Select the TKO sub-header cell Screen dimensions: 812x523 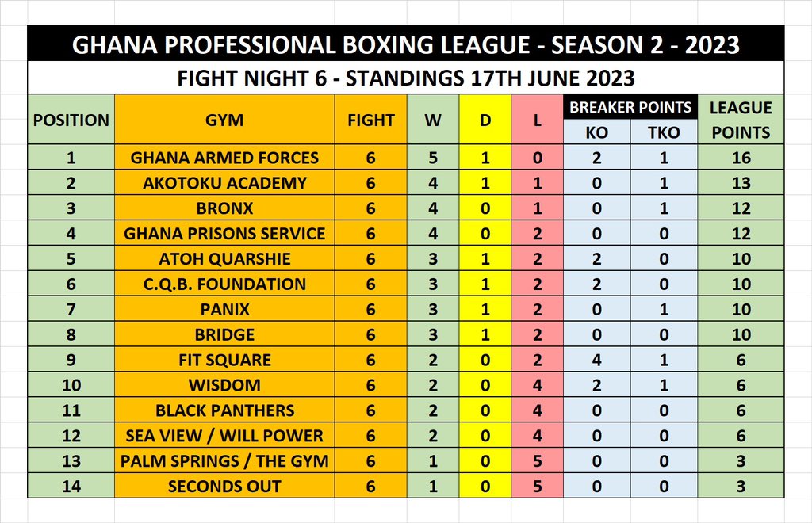tap(664, 132)
